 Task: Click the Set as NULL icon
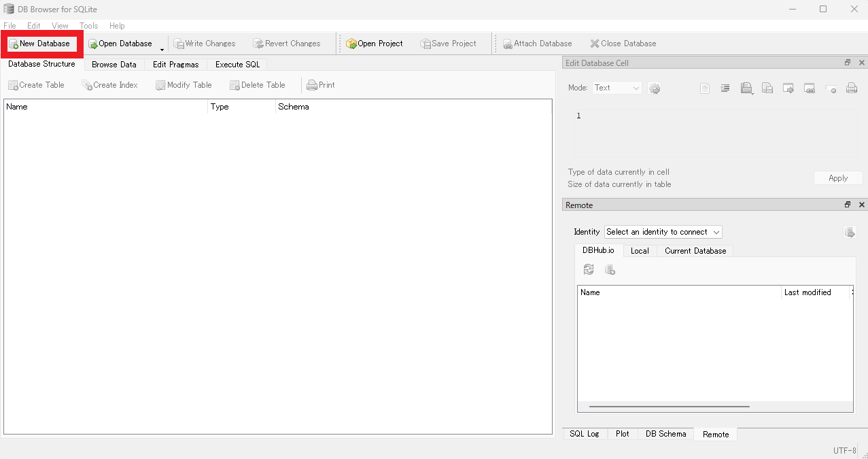tap(831, 88)
